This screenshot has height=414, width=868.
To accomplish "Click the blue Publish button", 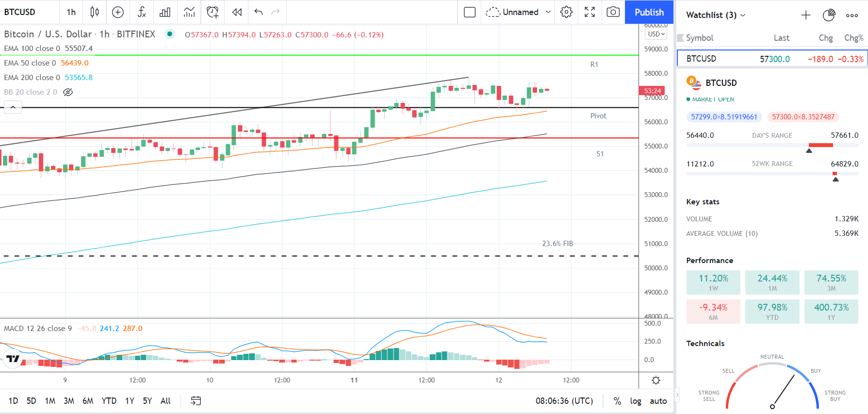I will [649, 12].
